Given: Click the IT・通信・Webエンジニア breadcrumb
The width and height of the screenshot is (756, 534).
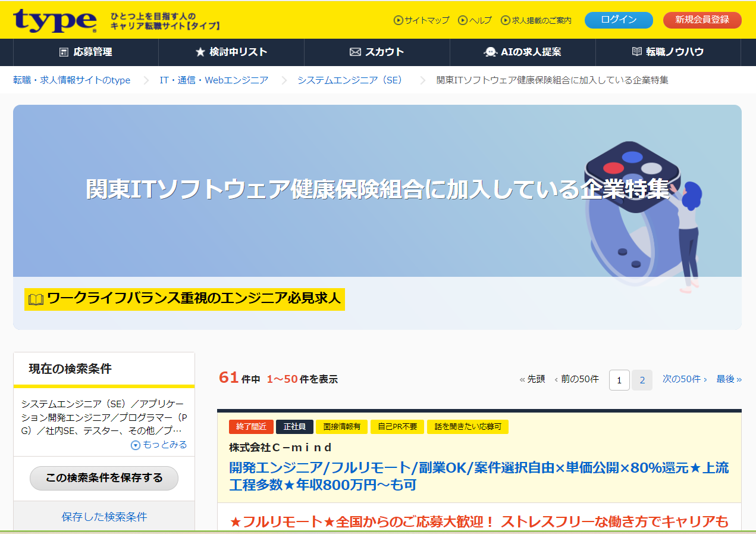Looking at the screenshot, I should pos(214,80).
